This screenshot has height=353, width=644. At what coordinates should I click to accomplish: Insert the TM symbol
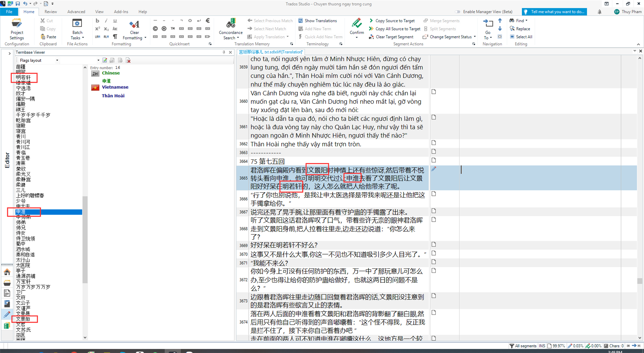pos(173,29)
